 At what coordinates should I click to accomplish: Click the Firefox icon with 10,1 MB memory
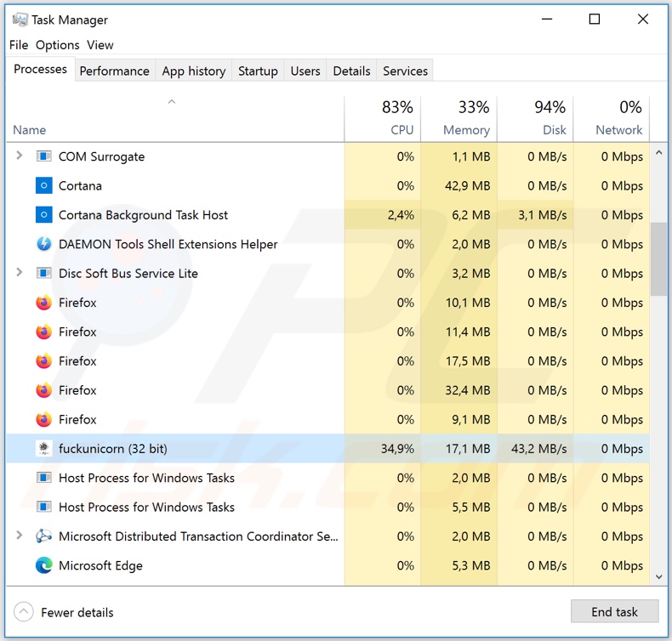coord(43,303)
